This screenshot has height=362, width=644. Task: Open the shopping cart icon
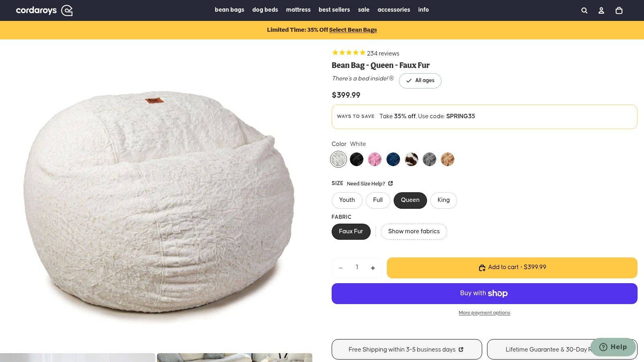click(x=619, y=10)
